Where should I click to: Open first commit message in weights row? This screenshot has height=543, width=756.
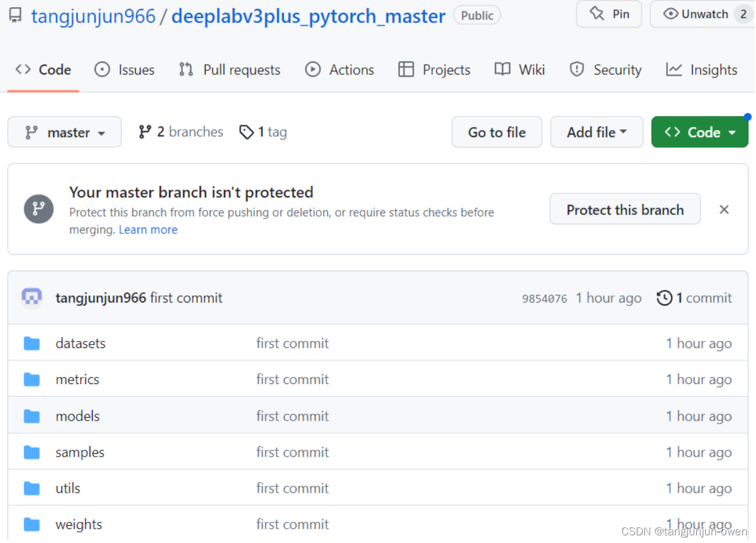pyautogui.click(x=292, y=524)
